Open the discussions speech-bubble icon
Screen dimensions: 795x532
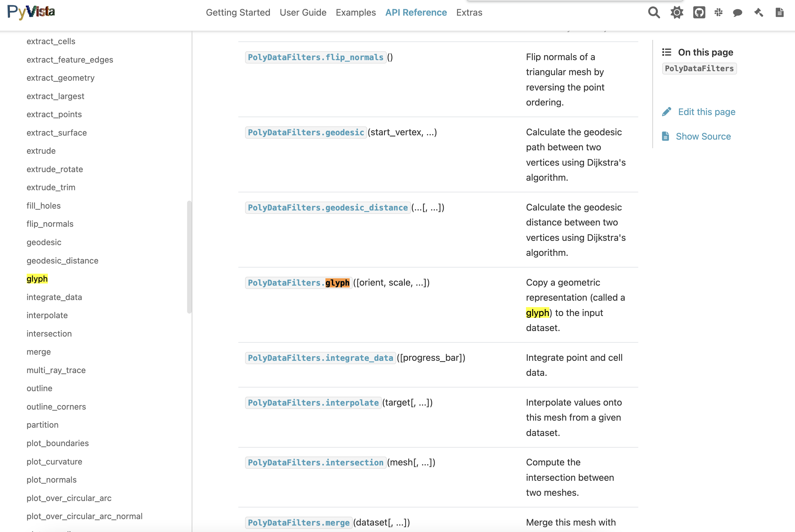click(x=737, y=13)
